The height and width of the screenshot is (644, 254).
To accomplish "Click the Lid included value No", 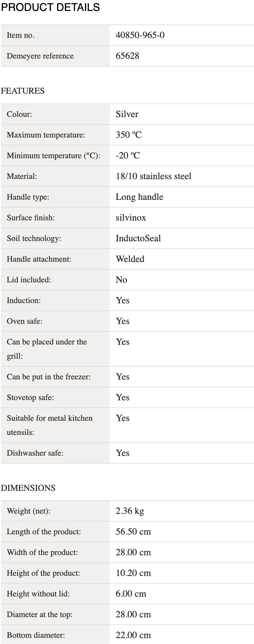I will click(121, 280).
